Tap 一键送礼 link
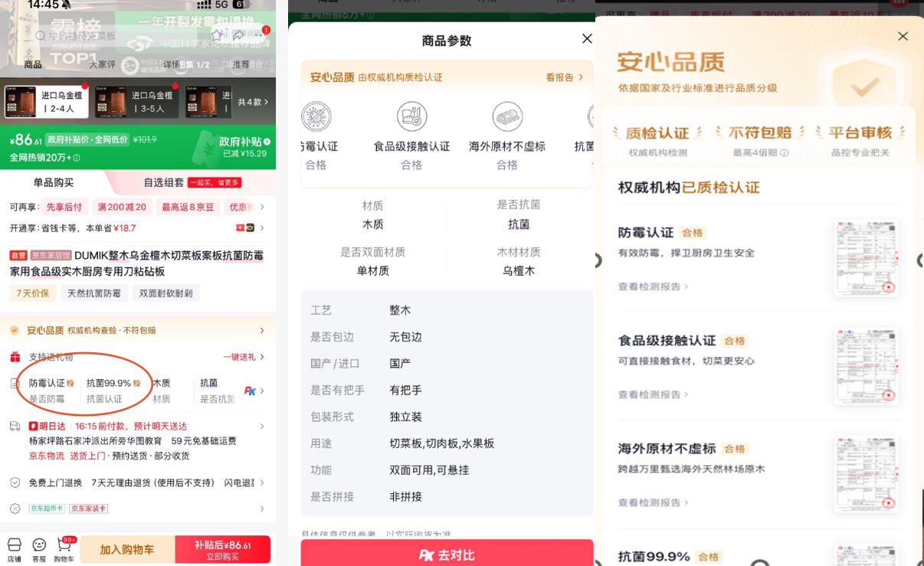This screenshot has width=924, height=566. click(x=243, y=357)
